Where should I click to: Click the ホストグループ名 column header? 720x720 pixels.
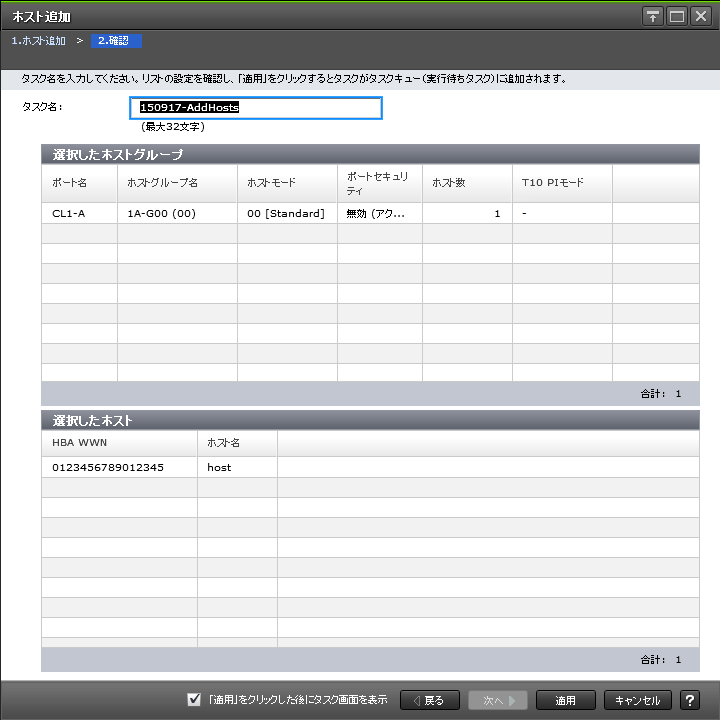point(177,183)
